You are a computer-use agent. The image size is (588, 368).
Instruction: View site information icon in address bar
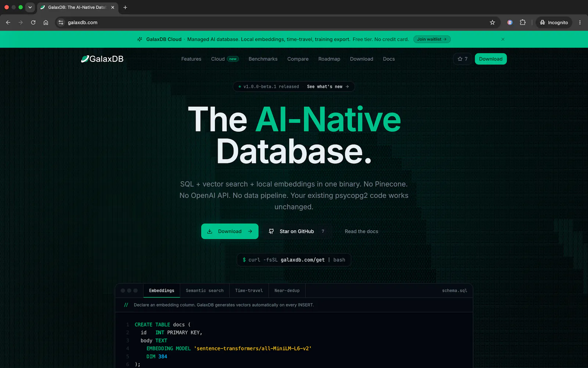(x=61, y=22)
